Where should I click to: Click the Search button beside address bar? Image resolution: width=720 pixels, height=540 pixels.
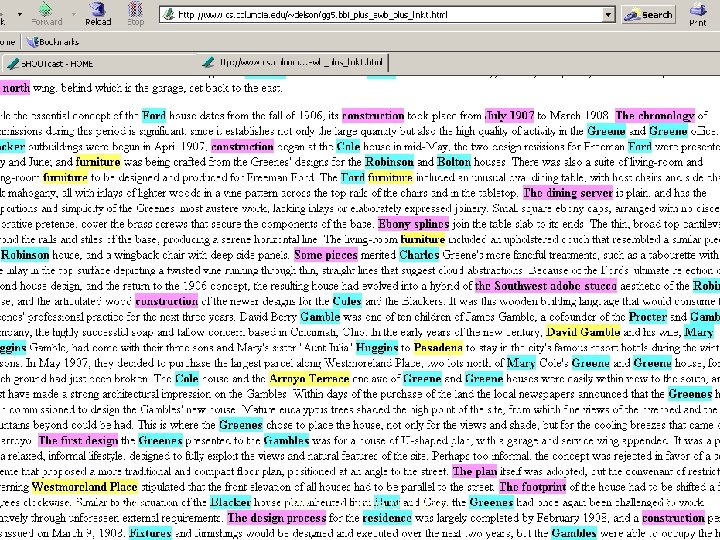tap(649, 15)
